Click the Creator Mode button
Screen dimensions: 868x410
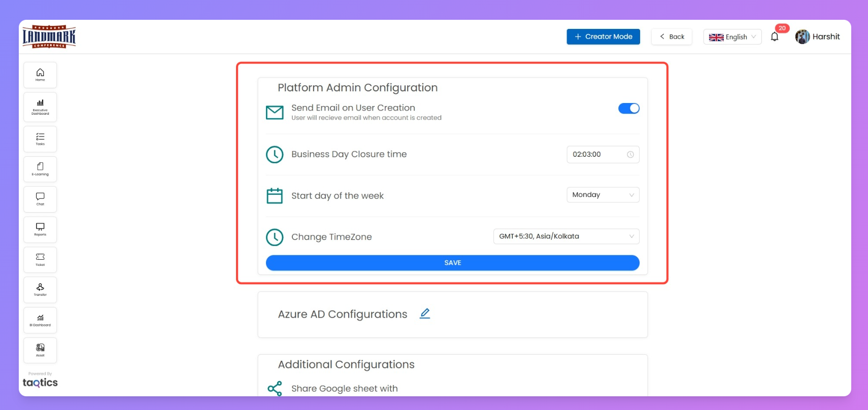603,37
